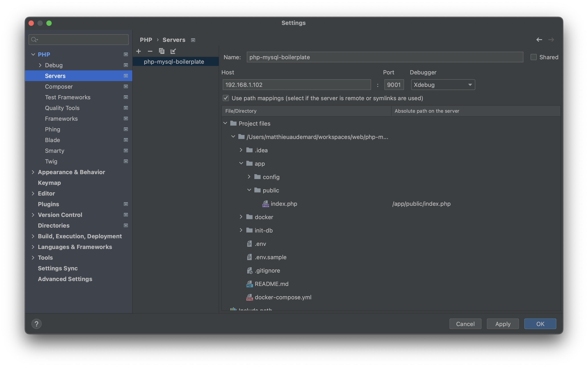Click the README.md Markdown file icon
The image size is (588, 367).
[249, 284]
